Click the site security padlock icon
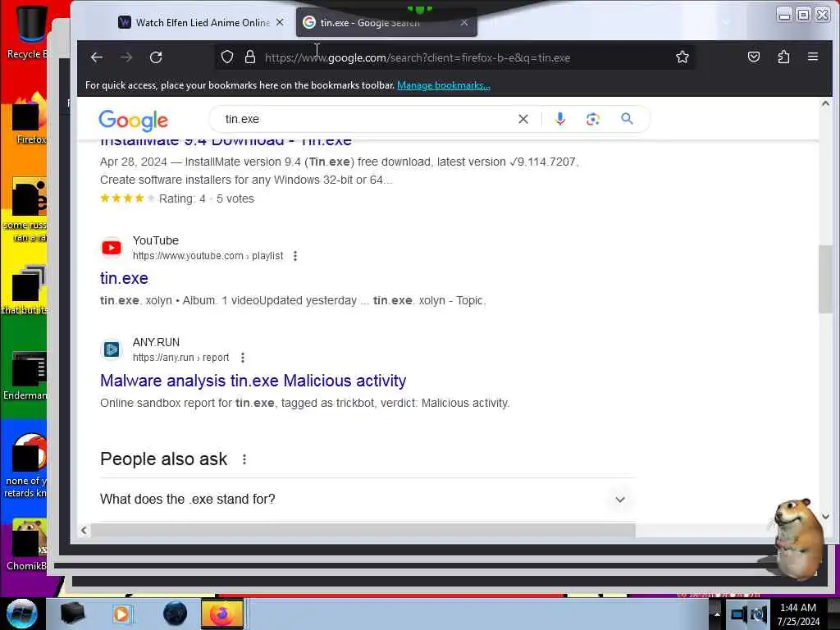Image resolution: width=840 pixels, height=630 pixels. (250, 57)
